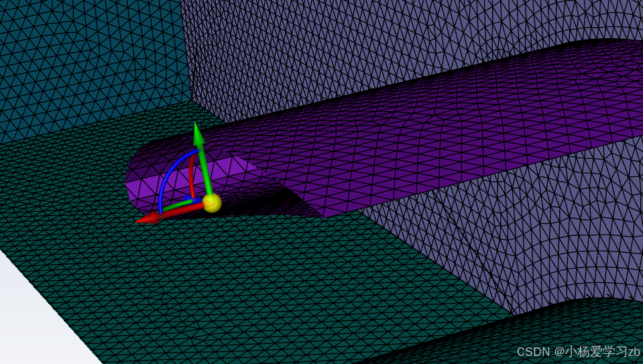Grab the red axis arrowhead

coord(147,219)
